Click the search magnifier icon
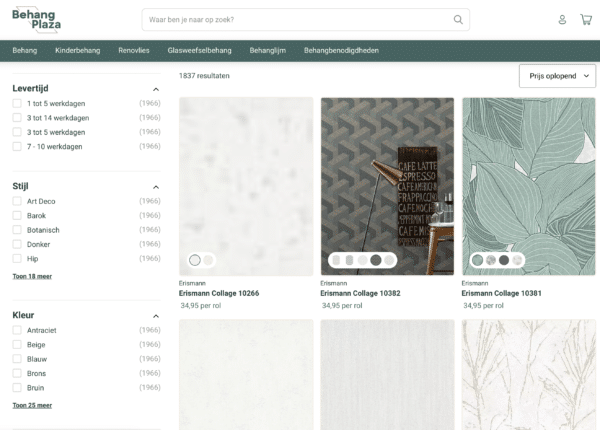 (458, 20)
